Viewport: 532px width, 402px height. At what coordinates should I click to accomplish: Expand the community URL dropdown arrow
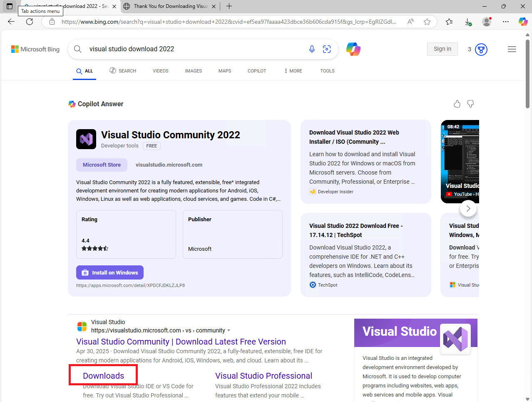pos(229,331)
